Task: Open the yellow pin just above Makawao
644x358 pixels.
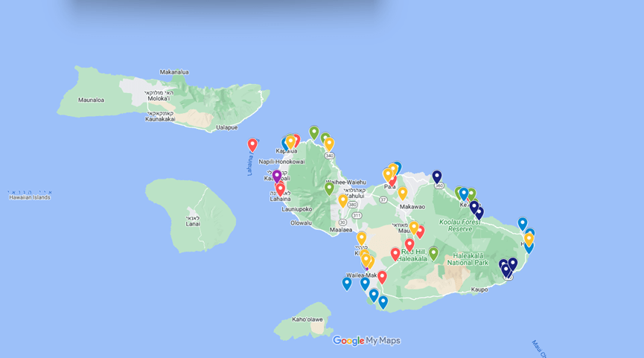Action: pos(403,193)
